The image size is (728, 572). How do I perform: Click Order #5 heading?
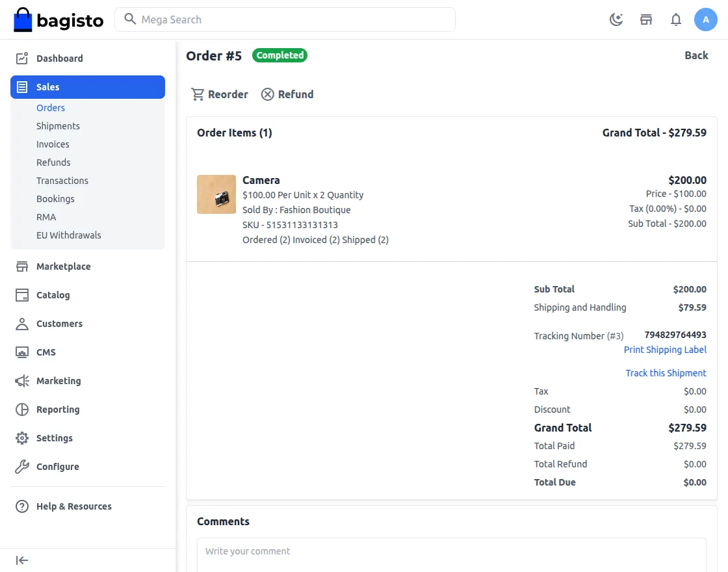tap(214, 56)
